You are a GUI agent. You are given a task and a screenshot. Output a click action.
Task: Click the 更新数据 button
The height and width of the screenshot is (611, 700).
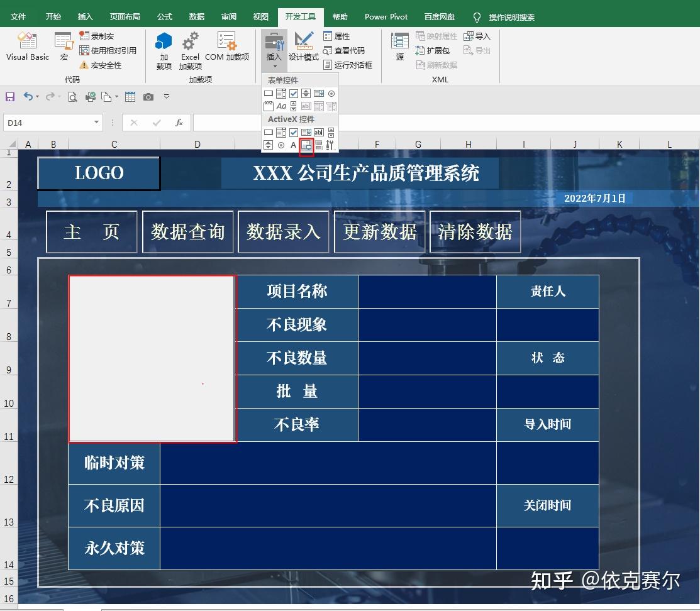[x=379, y=231]
